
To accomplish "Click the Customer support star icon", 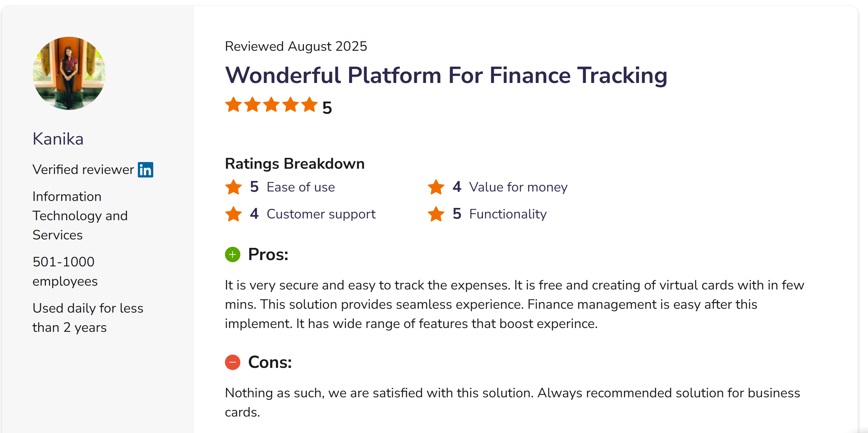I will pos(233,214).
